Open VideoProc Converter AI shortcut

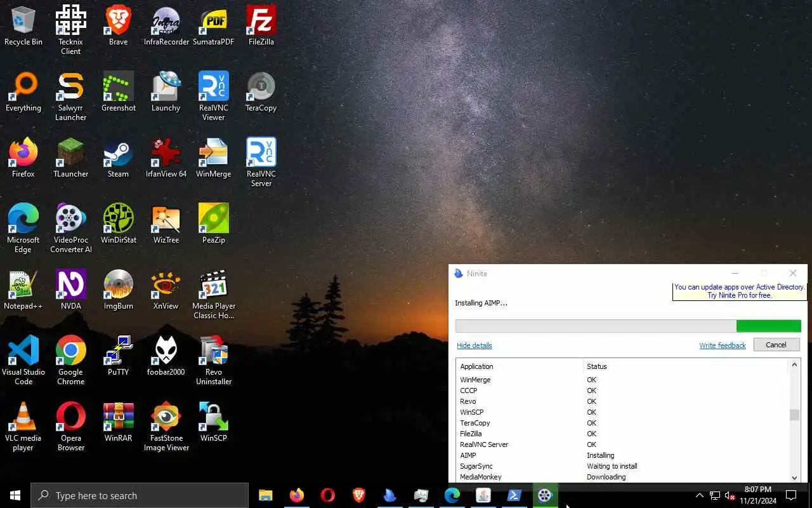pos(70,229)
